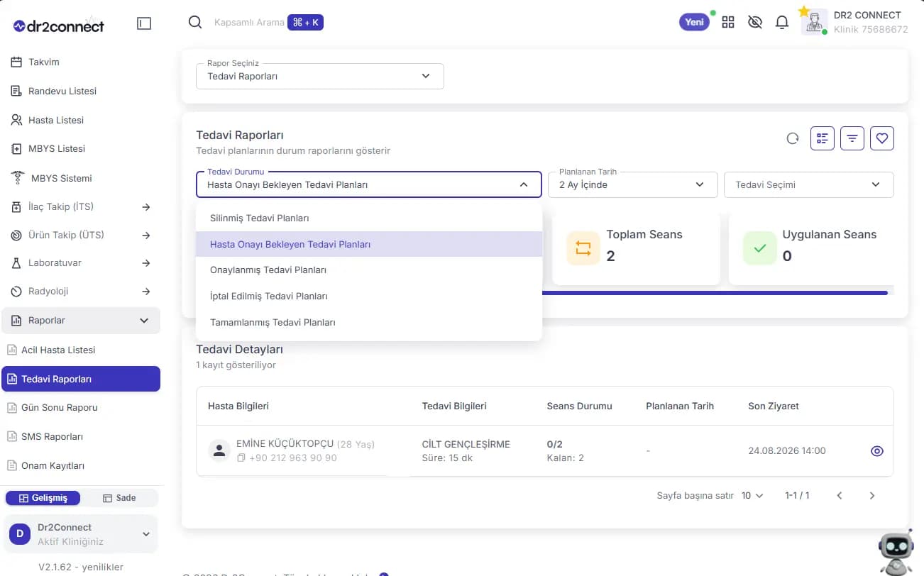Viewport: 924px width, 576px height.
Task: Open Laboratuvar sidebar item
Action: [81, 263]
